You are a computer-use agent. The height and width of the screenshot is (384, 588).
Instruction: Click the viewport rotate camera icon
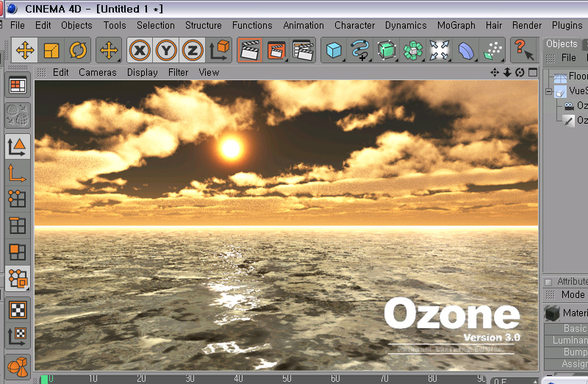pyautogui.click(x=520, y=72)
